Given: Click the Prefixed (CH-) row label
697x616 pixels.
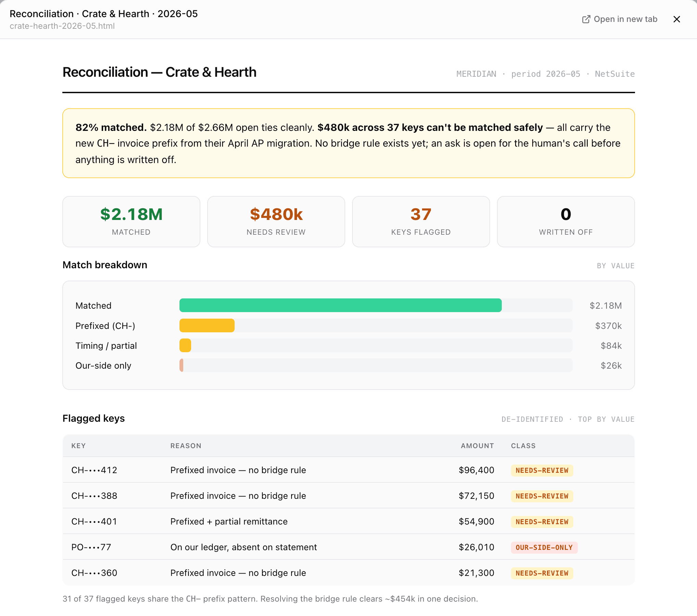Looking at the screenshot, I should click(105, 326).
